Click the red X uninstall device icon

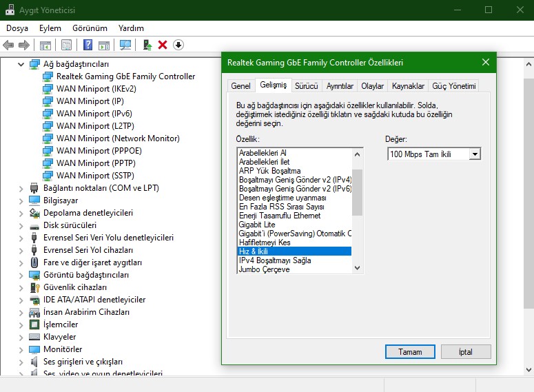(163, 45)
